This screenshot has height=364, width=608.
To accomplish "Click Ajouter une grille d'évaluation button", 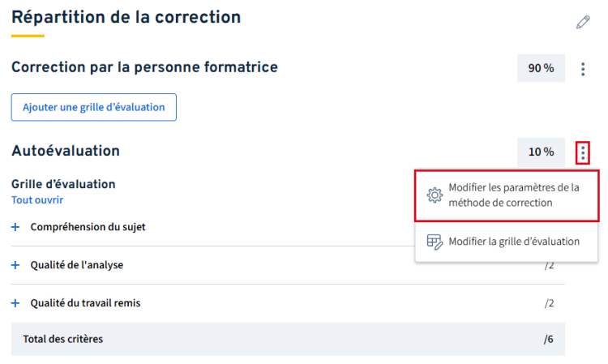I will click(x=94, y=107).
